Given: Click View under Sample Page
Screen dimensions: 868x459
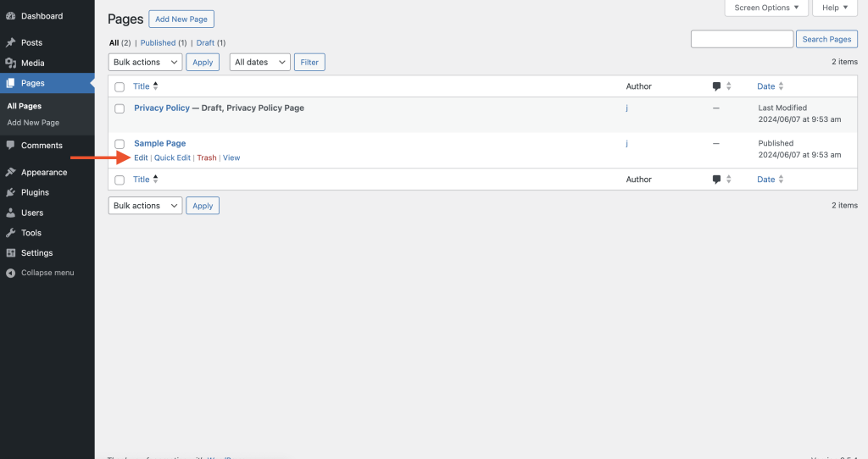Looking at the screenshot, I should (x=231, y=158).
